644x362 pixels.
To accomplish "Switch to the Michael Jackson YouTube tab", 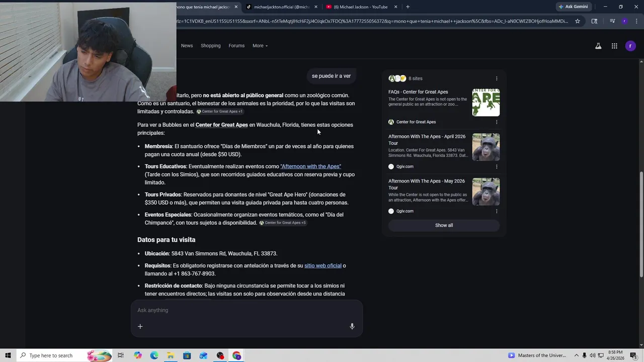I will [360, 7].
